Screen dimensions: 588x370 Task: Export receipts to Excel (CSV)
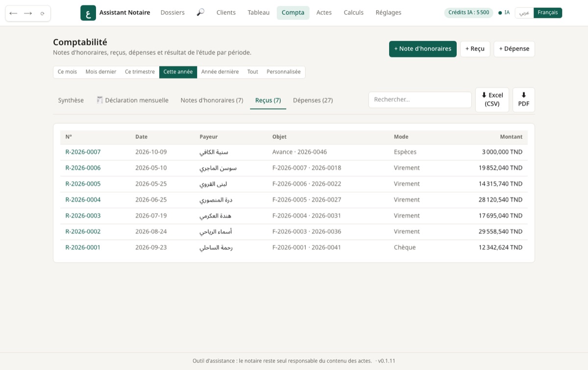pyautogui.click(x=492, y=99)
